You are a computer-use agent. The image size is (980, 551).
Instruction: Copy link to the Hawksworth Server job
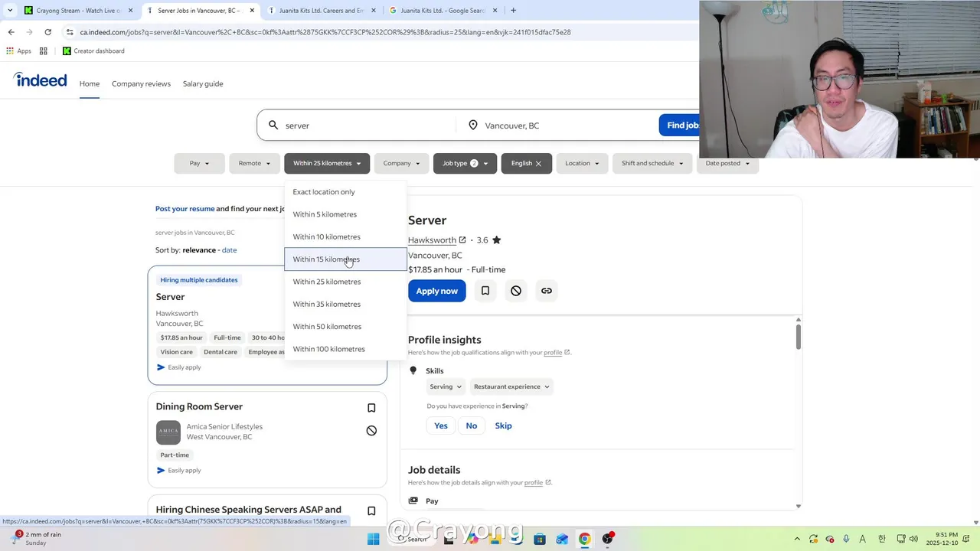pos(547,291)
